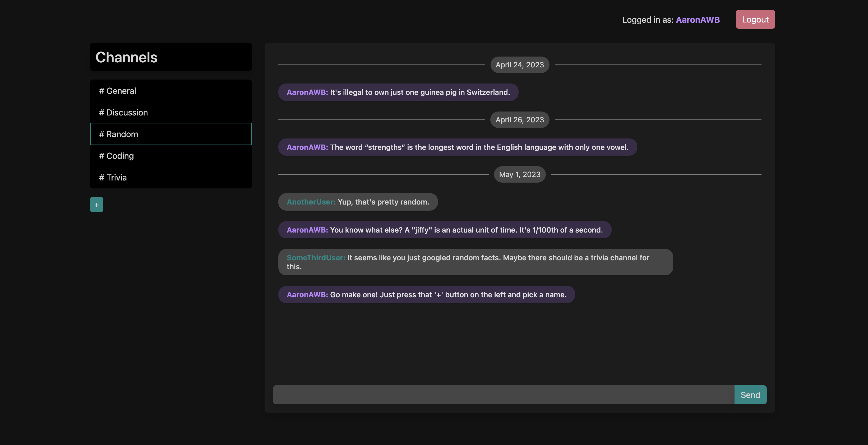868x445 pixels.
Task: Open the Coding channel
Action: click(x=170, y=156)
